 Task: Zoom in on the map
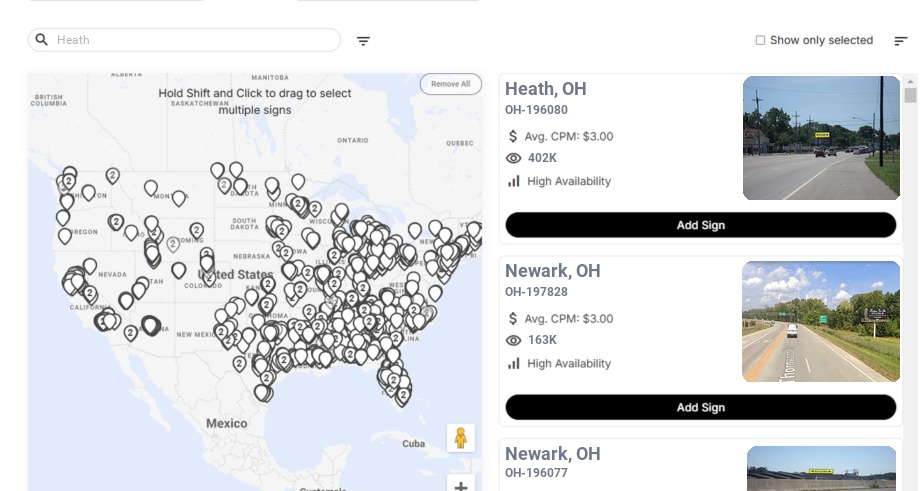click(460, 487)
